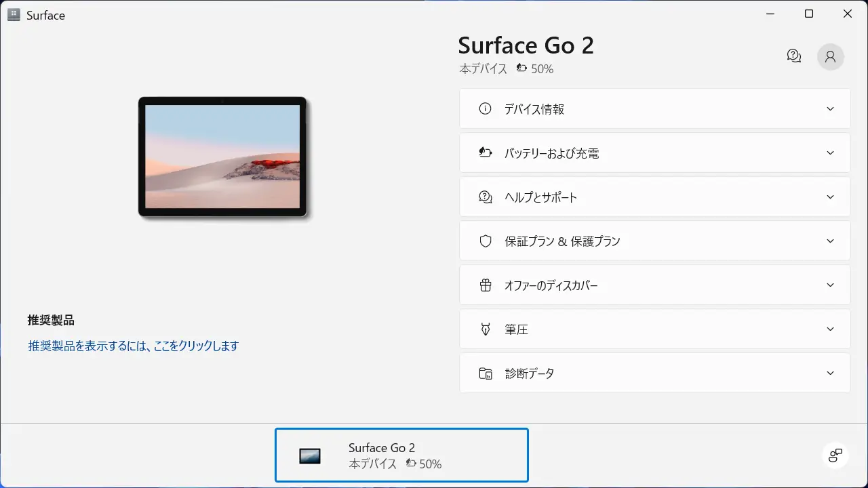The height and width of the screenshot is (488, 868).
Task: Open the オファーのディスカバー section
Action: (654, 285)
